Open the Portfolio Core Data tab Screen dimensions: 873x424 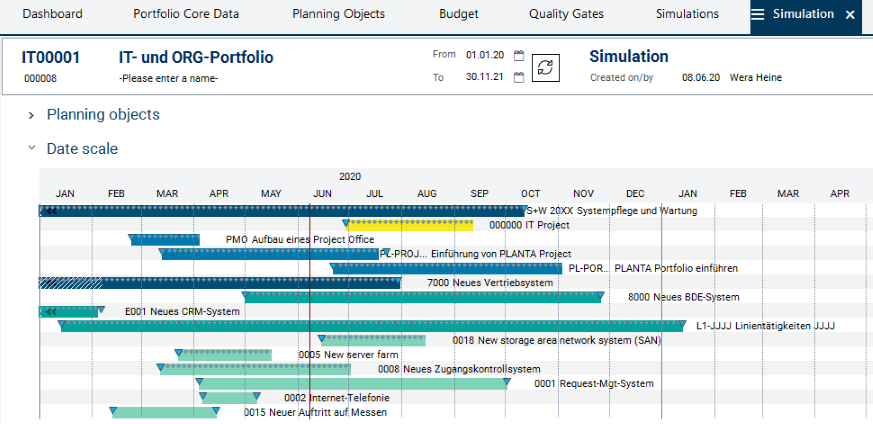coord(187,15)
